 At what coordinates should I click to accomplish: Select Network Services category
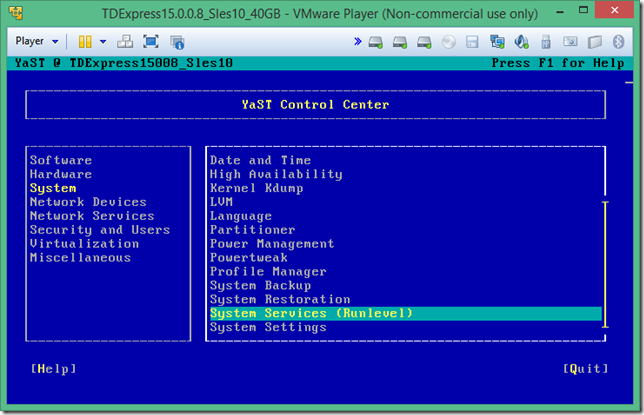(92, 216)
